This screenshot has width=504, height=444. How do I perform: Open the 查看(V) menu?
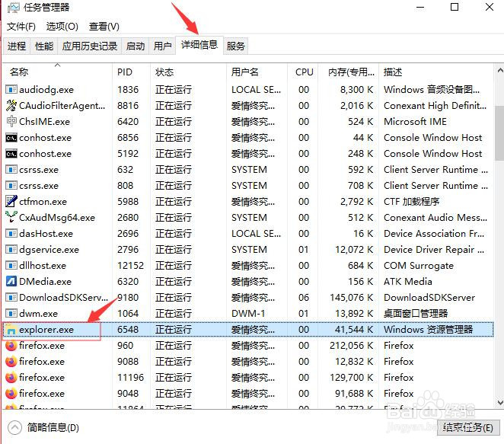104,27
